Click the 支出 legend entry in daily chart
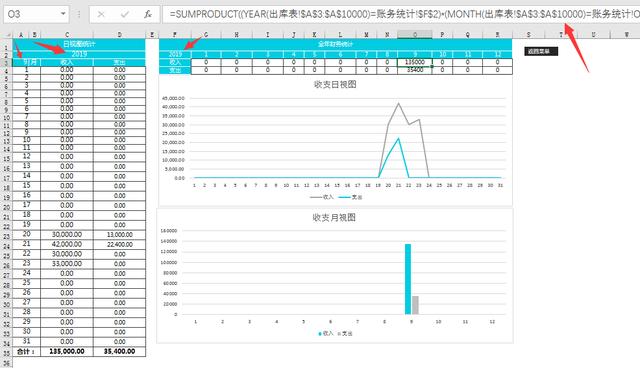 click(x=351, y=197)
